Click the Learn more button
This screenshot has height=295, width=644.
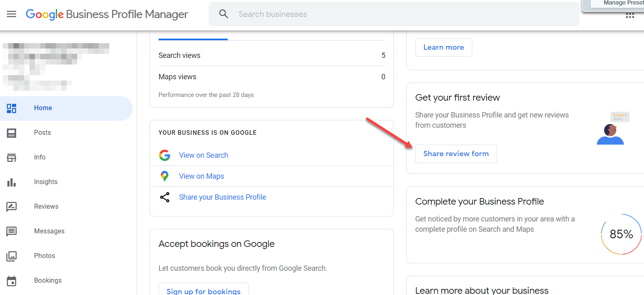pyautogui.click(x=444, y=47)
